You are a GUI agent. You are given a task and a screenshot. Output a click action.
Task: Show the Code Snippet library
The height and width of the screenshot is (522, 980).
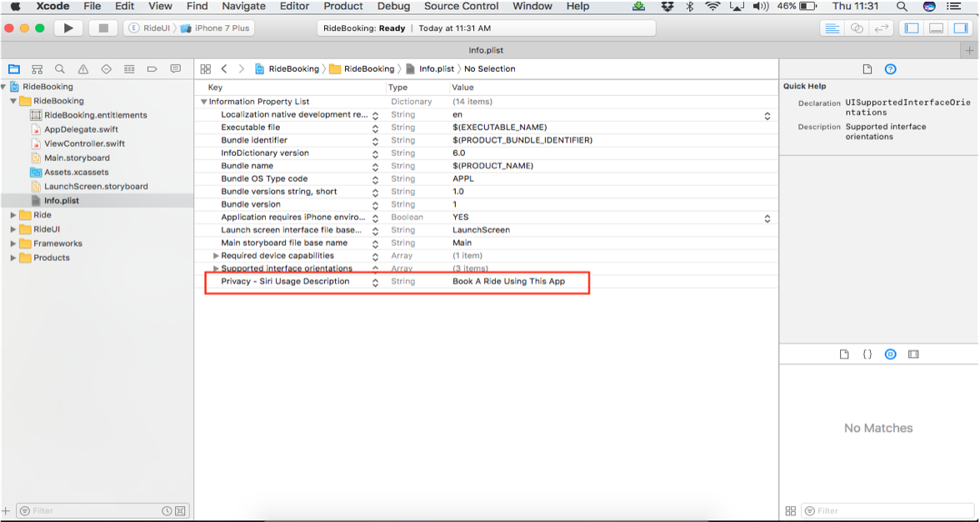click(867, 354)
